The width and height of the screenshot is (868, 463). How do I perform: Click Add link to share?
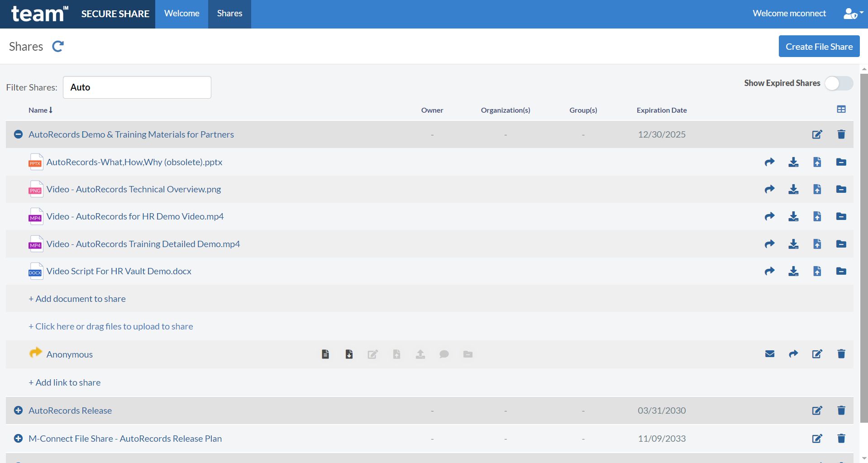(65, 382)
